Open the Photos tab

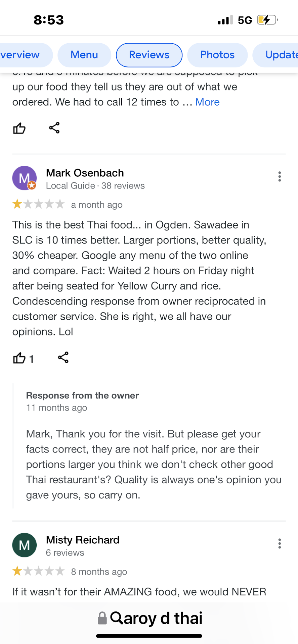pos(217,55)
